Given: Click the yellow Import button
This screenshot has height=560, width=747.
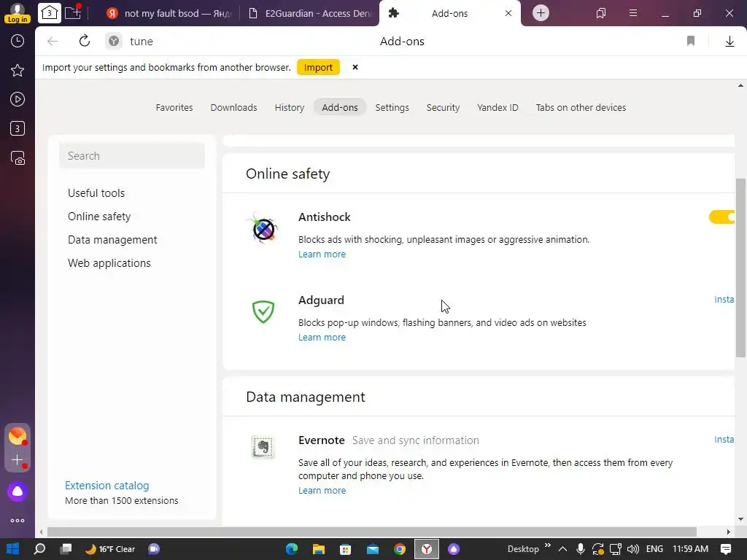Looking at the screenshot, I should pos(318,67).
